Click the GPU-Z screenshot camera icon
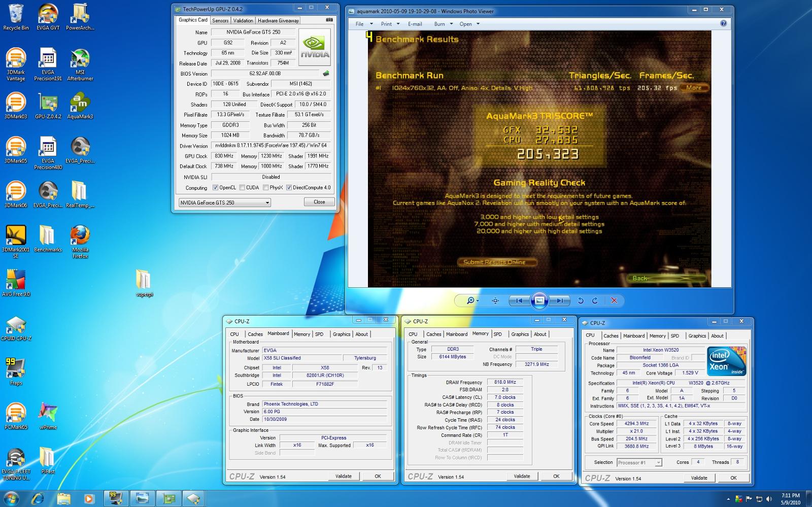This screenshot has height=507, width=812. [329, 20]
